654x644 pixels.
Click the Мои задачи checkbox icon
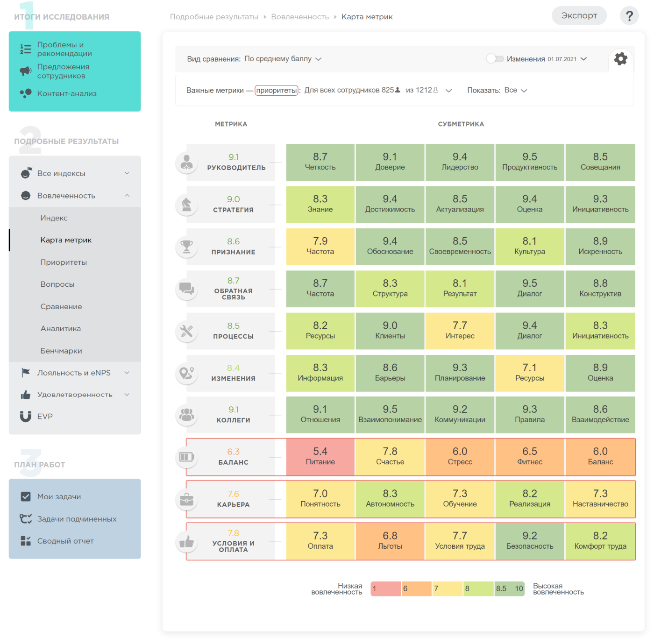click(26, 496)
